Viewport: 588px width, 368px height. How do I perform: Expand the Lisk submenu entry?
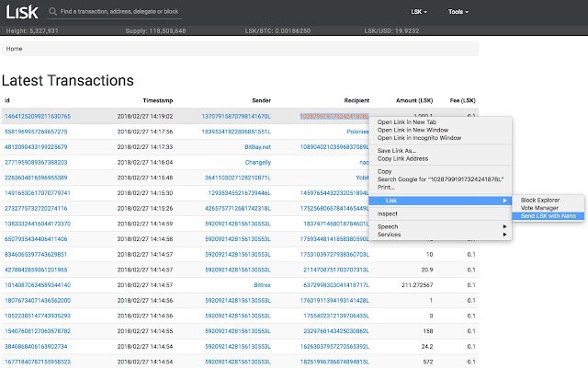point(440,201)
